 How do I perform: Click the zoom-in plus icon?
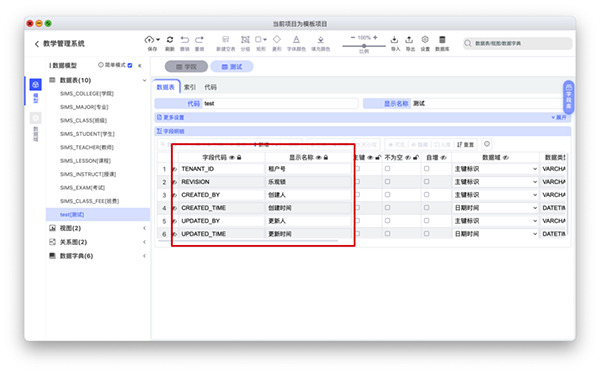pyautogui.click(x=375, y=37)
